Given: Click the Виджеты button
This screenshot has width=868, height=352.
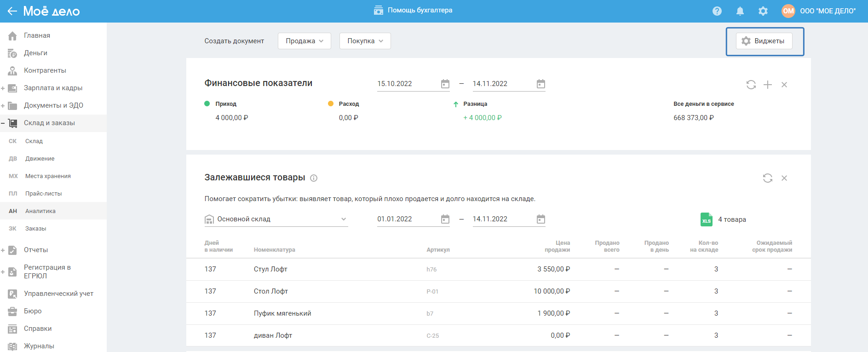Looking at the screenshot, I should [764, 41].
